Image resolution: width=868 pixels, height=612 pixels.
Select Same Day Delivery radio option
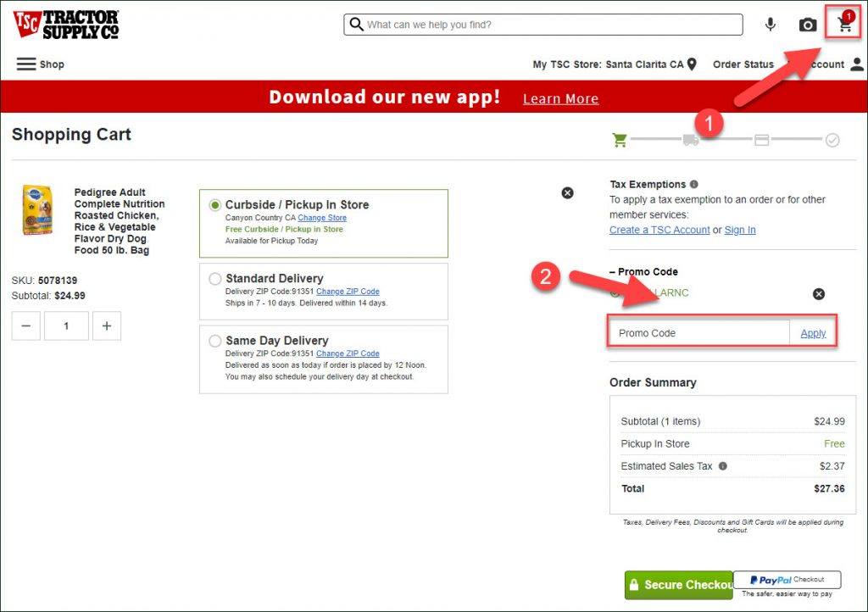215,341
